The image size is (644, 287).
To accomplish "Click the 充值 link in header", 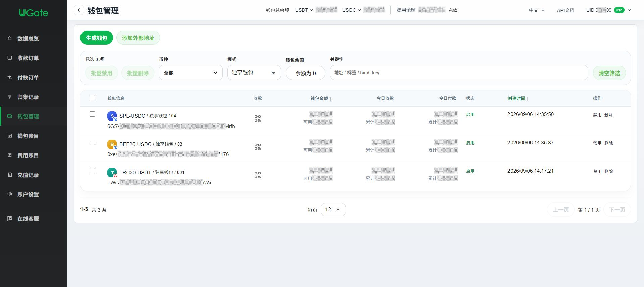I will coord(453,10).
